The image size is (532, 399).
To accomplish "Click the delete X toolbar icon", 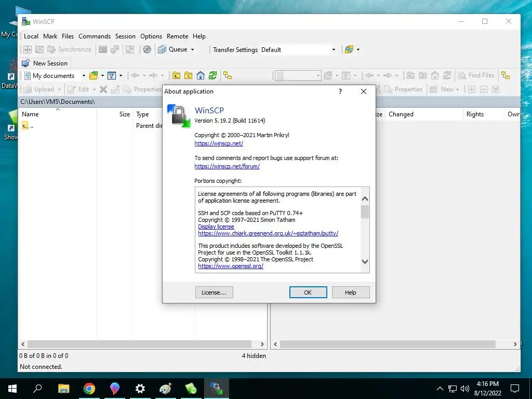I will point(103,89).
